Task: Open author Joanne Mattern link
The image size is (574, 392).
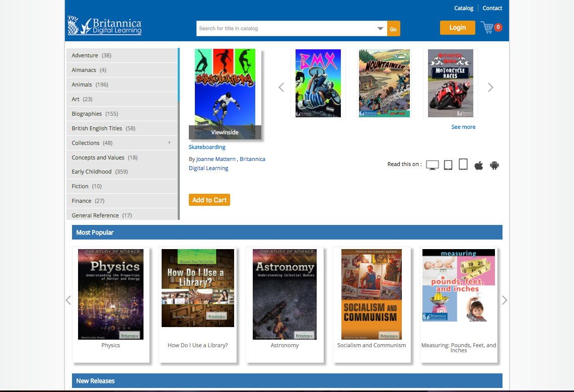Action: 216,159
